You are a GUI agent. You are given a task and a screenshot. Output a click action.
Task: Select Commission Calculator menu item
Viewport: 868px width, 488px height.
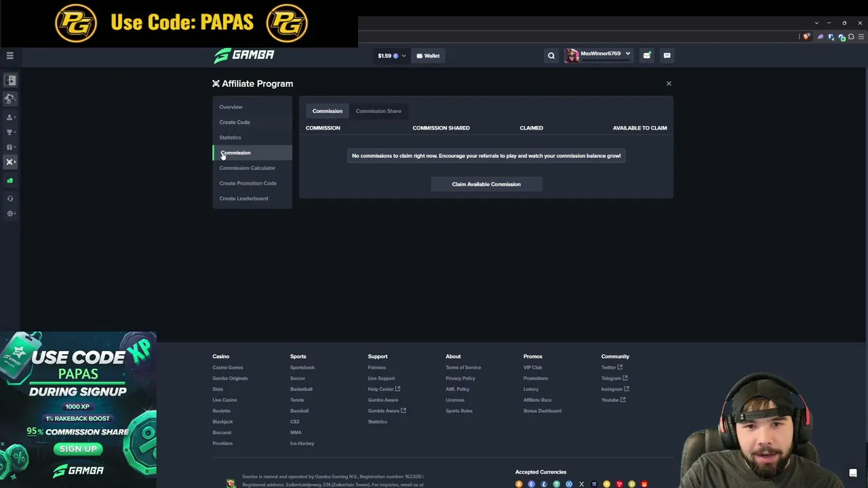[x=247, y=168]
